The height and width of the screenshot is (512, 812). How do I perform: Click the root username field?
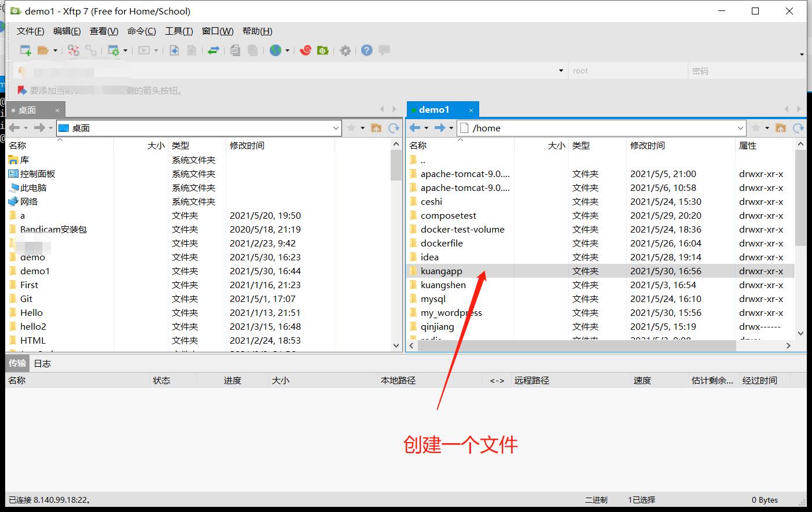[x=627, y=71]
